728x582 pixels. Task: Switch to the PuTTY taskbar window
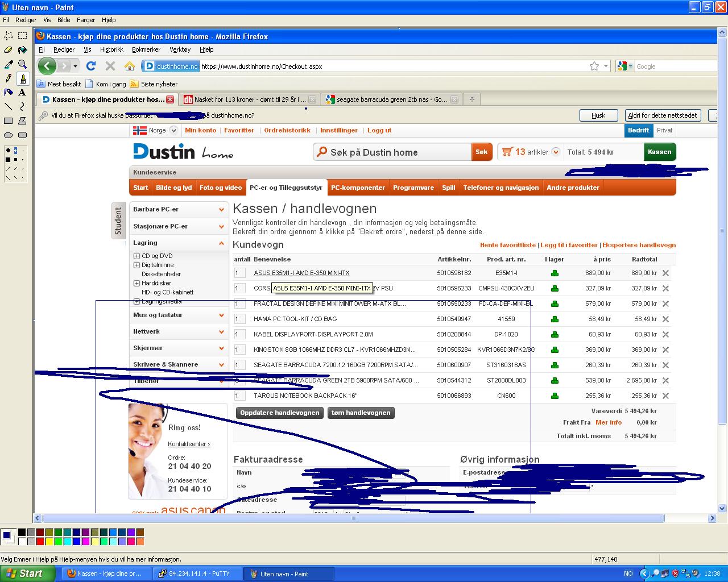coord(197,573)
